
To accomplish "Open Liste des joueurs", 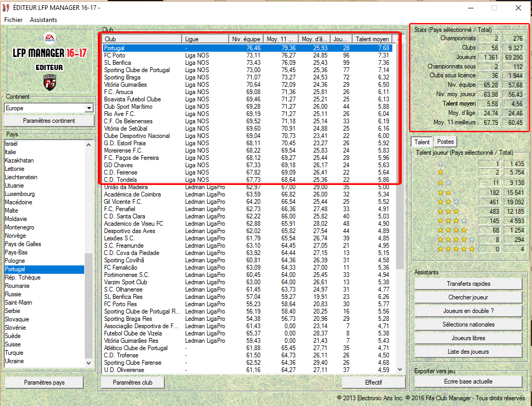I will click(468, 352).
